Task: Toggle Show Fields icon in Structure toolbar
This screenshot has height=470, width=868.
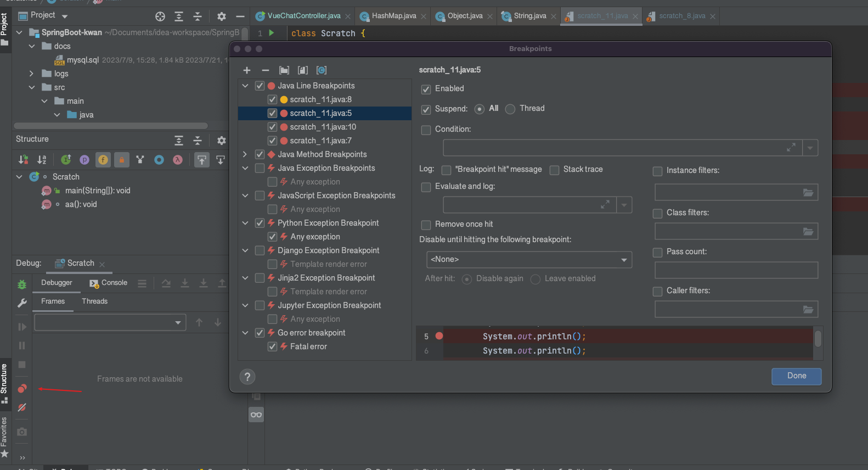Action: pyautogui.click(x=103, y=160)
